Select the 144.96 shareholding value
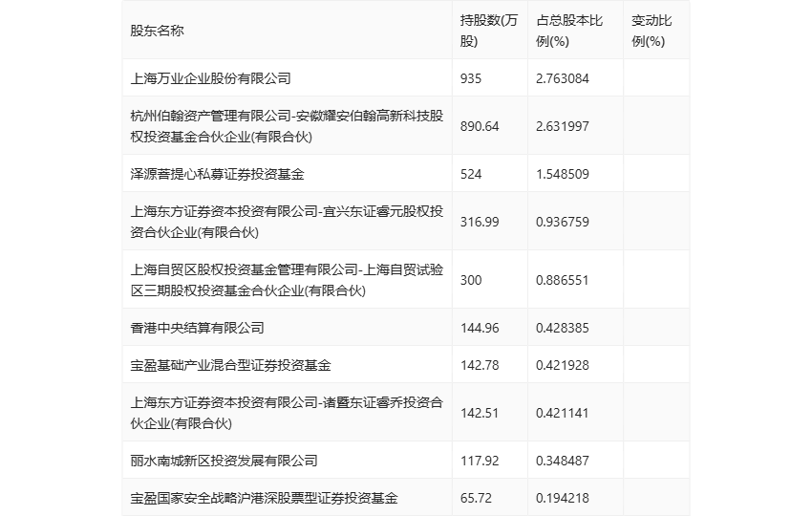The height and width of the screenshot is (516, 812). tap(480, 328)
